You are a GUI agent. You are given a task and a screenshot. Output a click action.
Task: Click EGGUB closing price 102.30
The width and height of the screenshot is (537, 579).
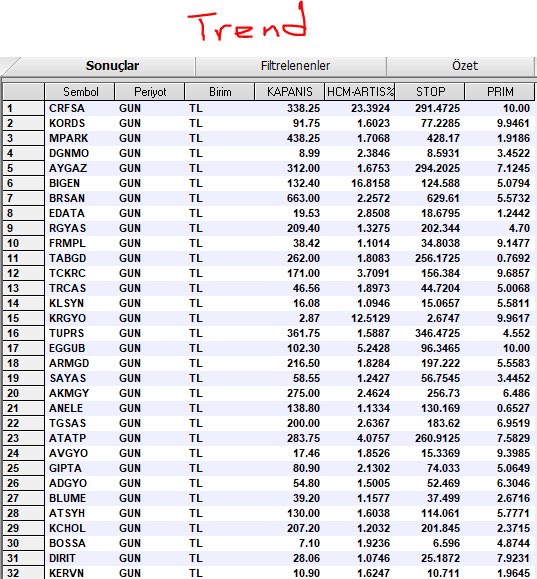(x=303, y=348)
